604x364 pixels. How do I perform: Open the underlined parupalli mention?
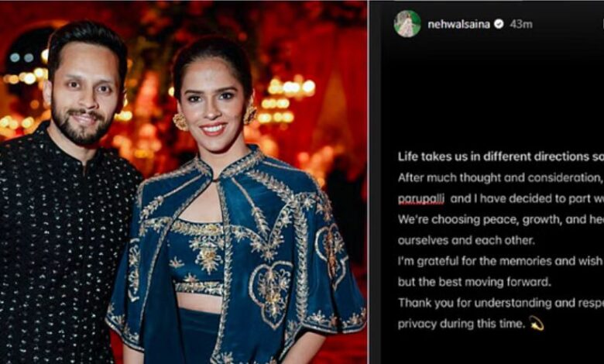(x=420, y=199)
